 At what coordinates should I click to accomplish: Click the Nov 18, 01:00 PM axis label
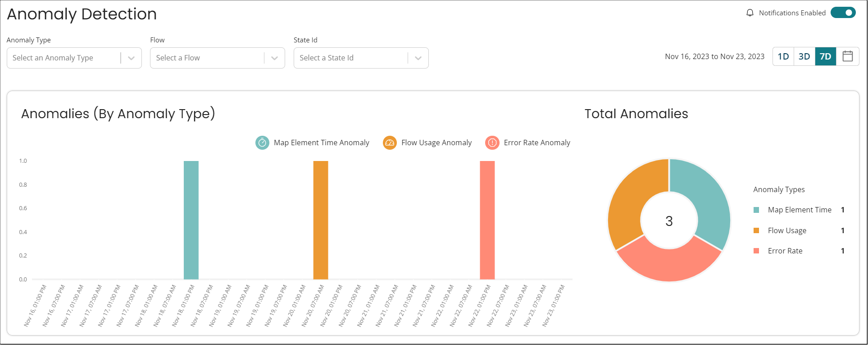point(183,305)
